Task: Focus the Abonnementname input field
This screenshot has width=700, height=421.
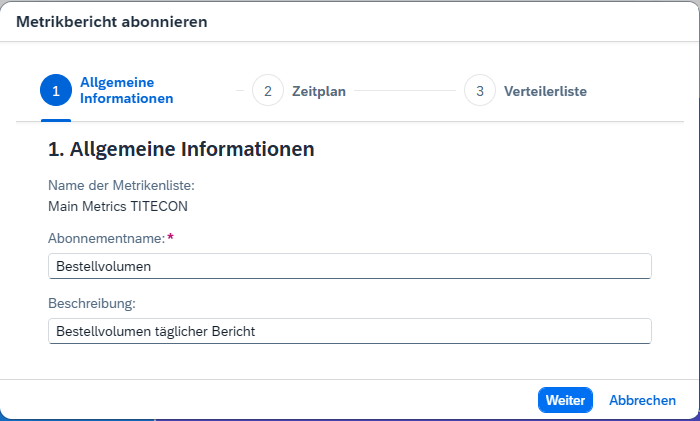Action: [x=349, y=266]
